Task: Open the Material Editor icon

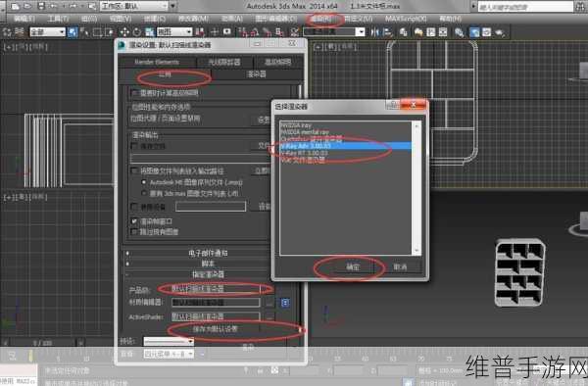Action: point(460,32)
